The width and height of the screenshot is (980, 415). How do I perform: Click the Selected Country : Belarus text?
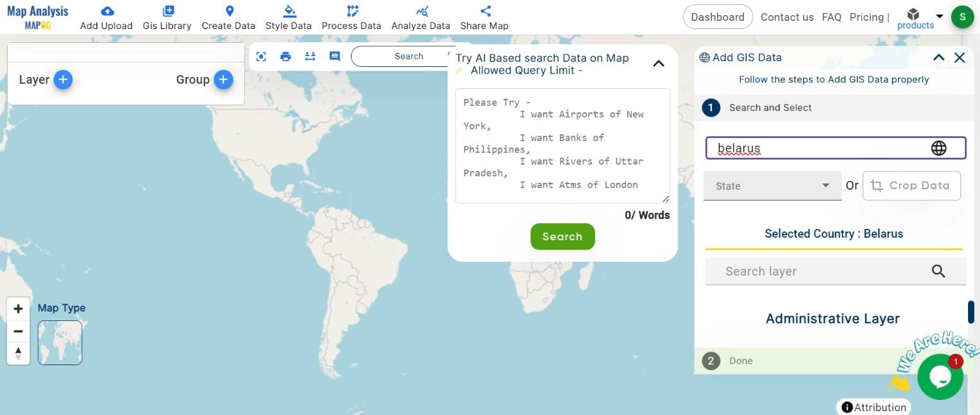click(834, 234)
